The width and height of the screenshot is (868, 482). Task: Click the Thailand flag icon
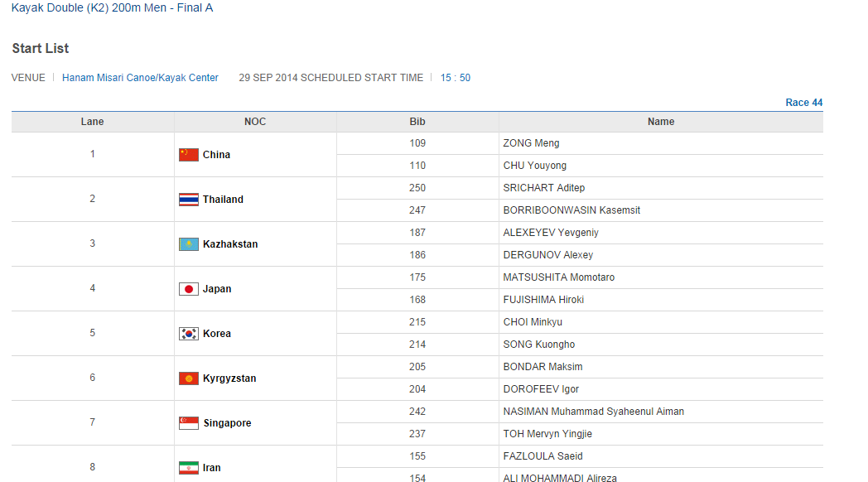[189, 200]
